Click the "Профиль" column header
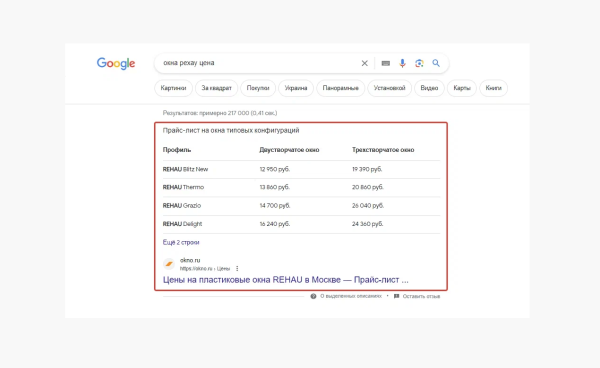 click(x=177, y=150)
